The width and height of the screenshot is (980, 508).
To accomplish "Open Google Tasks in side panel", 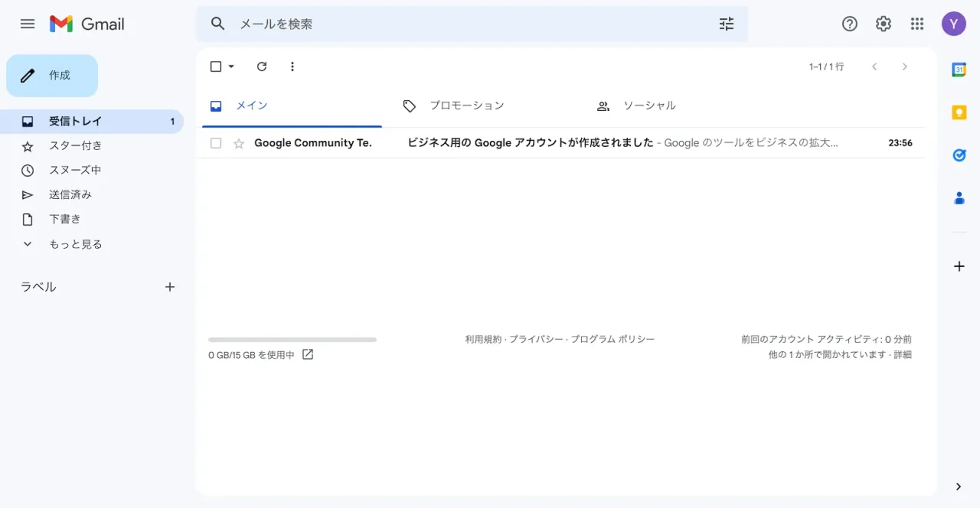I will click(x=959, y=155).
